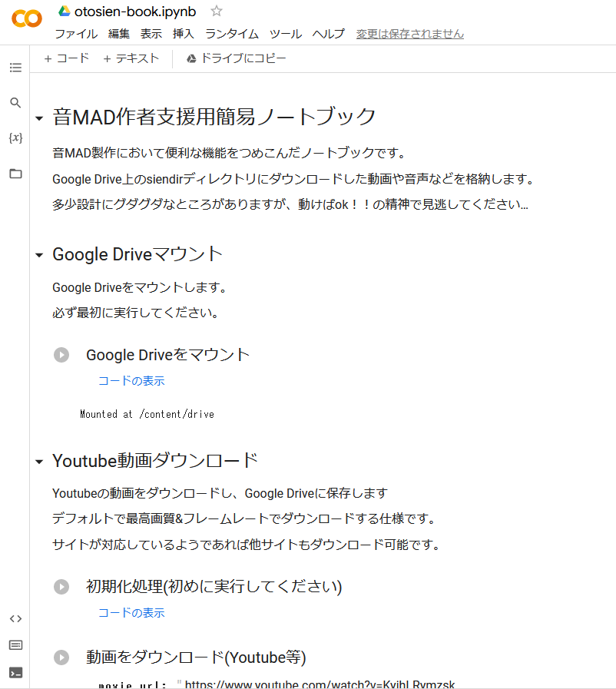616x689 pixels.
Task: Add a text cell with + テキスト
Action: 131,58
